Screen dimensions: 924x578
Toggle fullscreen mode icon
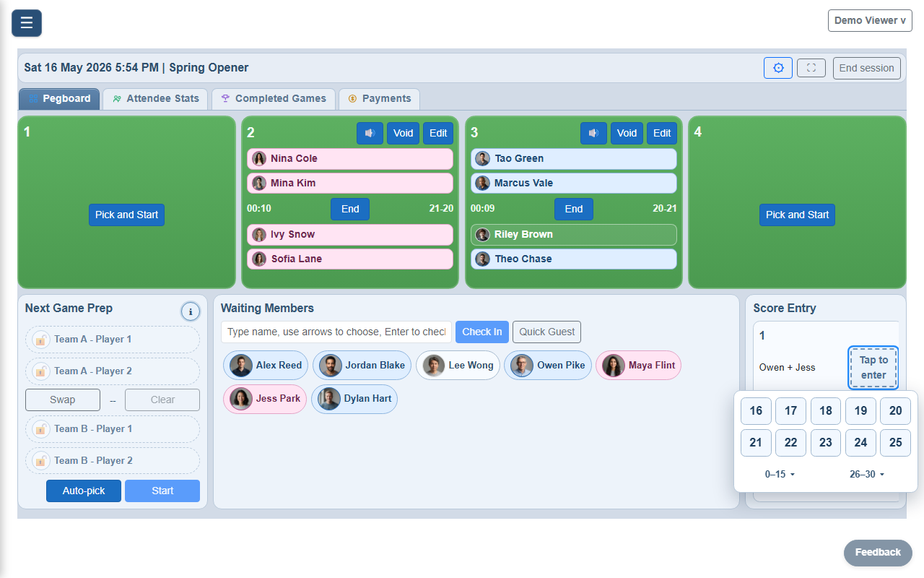click(x=811, y=68)
